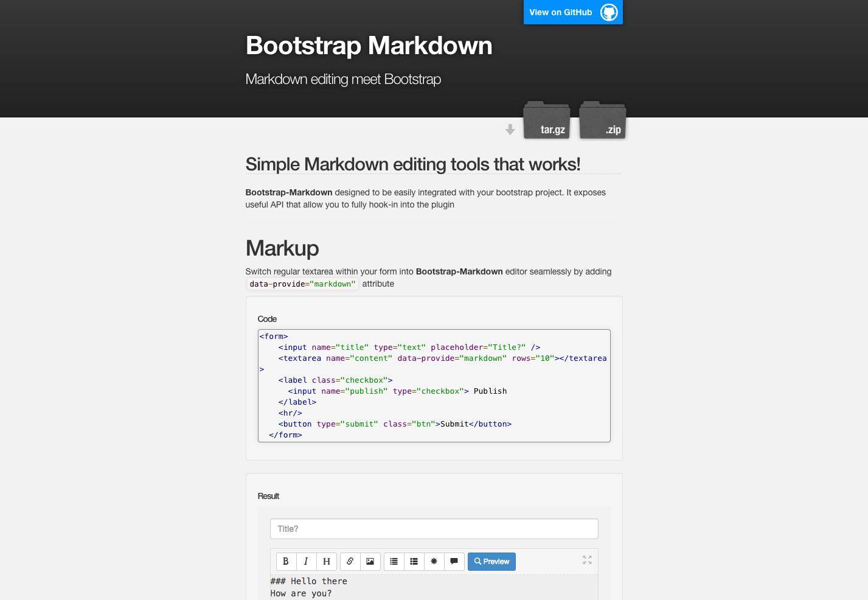The width and height of the screenshot is (868, 600).
Task: Click the Heading toolbar button
Action: tap(327, 561)
